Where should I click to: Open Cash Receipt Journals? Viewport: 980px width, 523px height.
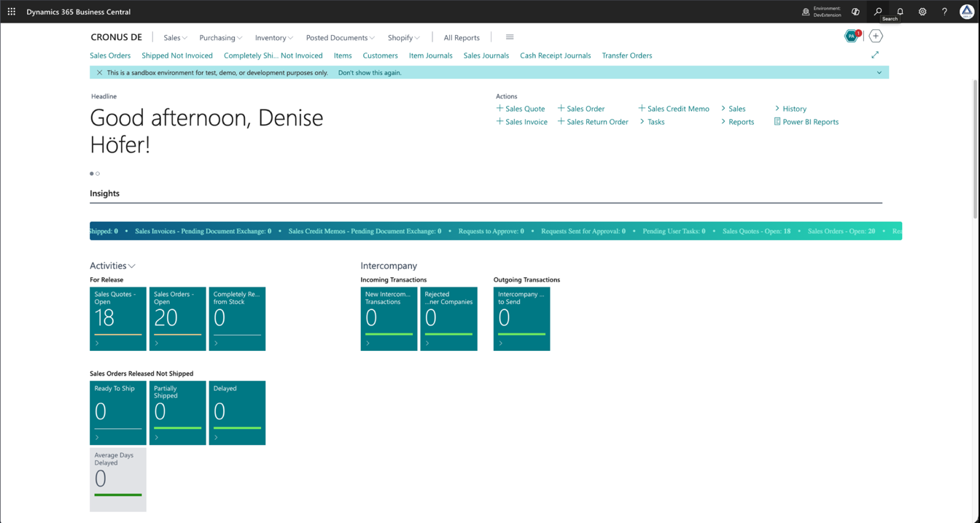coord(556,55)
